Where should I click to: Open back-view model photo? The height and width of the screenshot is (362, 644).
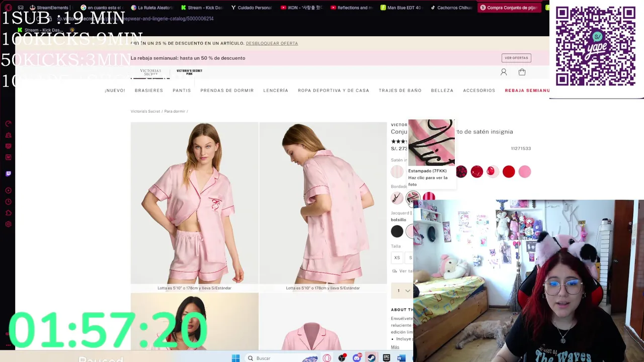[323, 203]
